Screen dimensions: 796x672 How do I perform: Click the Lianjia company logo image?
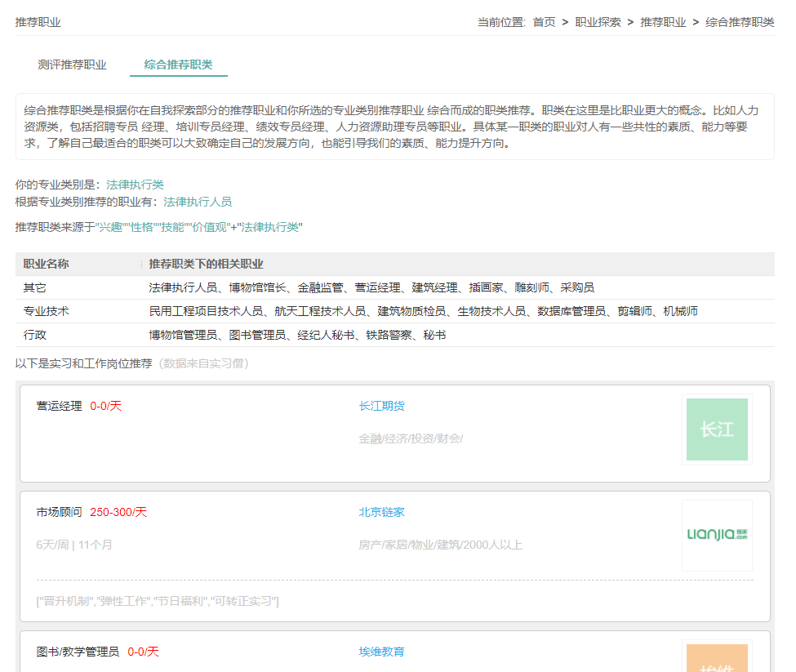point(717,535)
